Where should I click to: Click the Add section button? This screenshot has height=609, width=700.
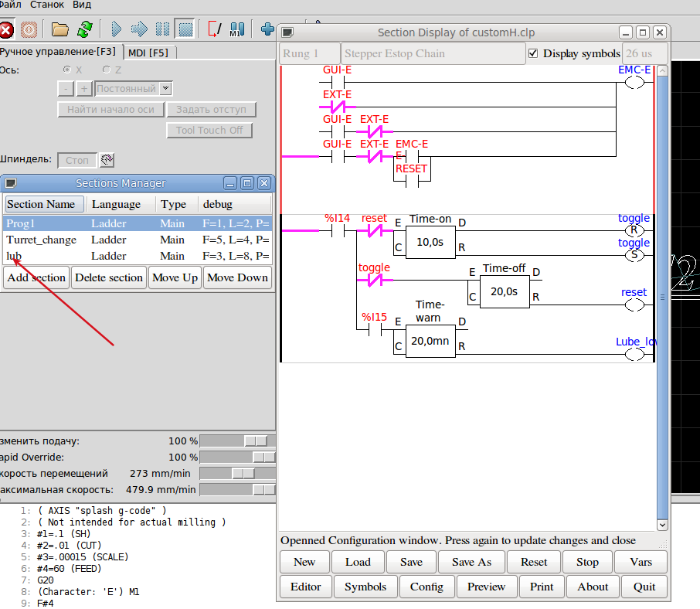36,277
